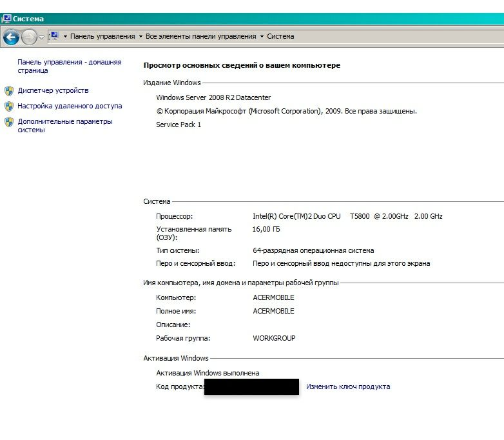Select the Microsoft Corporation copyright line
Viewport: 504px width, 440px height.
coord(286,112)
